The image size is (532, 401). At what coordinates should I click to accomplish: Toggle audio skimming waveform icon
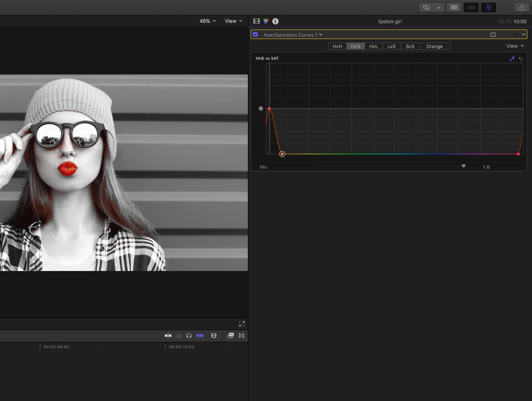click(179, 336)
